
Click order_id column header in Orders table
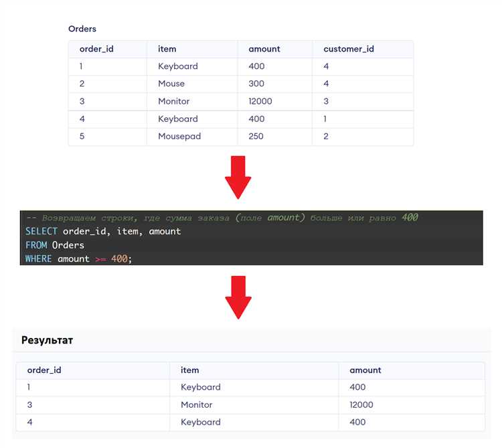coord(96,49)
